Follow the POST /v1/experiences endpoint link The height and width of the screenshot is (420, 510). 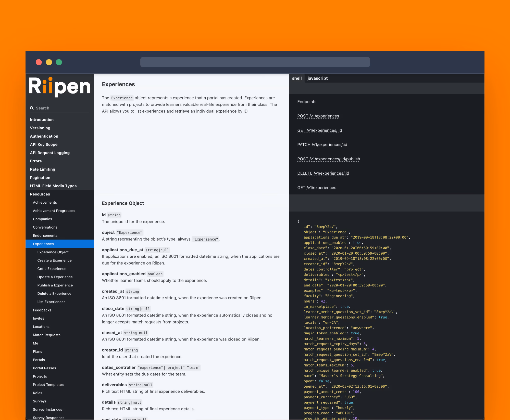(318, 116)
